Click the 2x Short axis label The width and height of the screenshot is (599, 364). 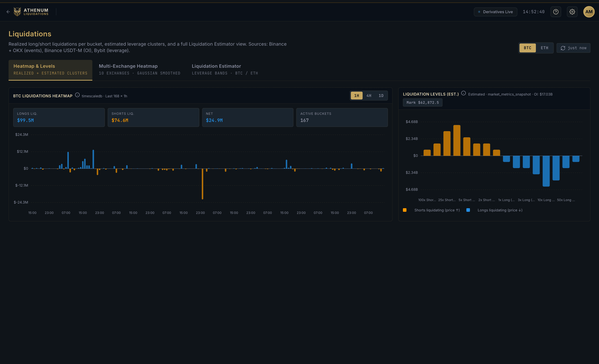[487, 200]
